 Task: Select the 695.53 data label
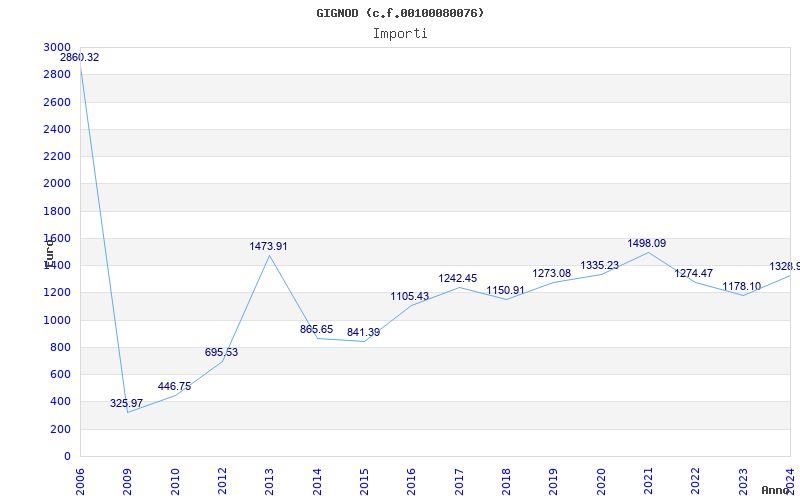point(221,352)
